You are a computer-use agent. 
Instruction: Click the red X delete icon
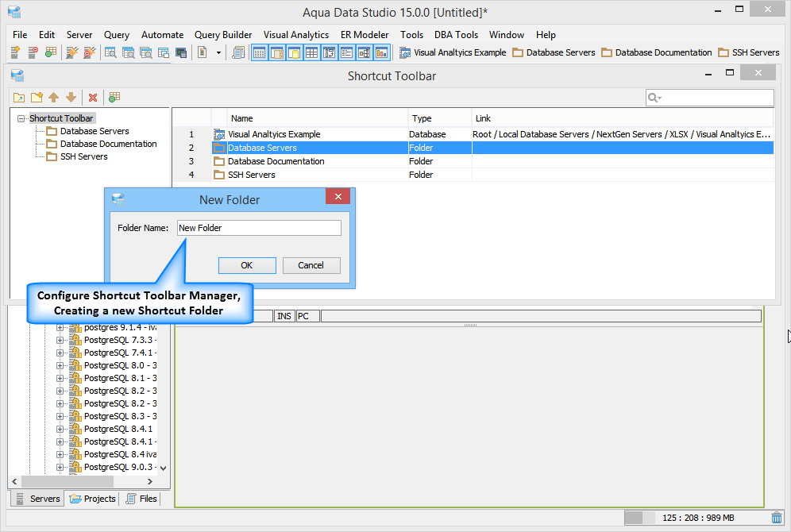[x=93, y=98]
